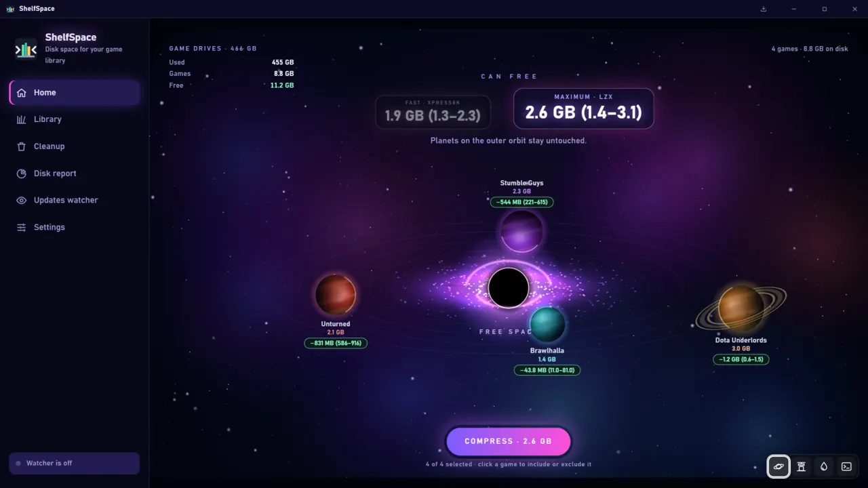Open the Home page
This screenshot has width=868, height=488.
pos(75,93)
